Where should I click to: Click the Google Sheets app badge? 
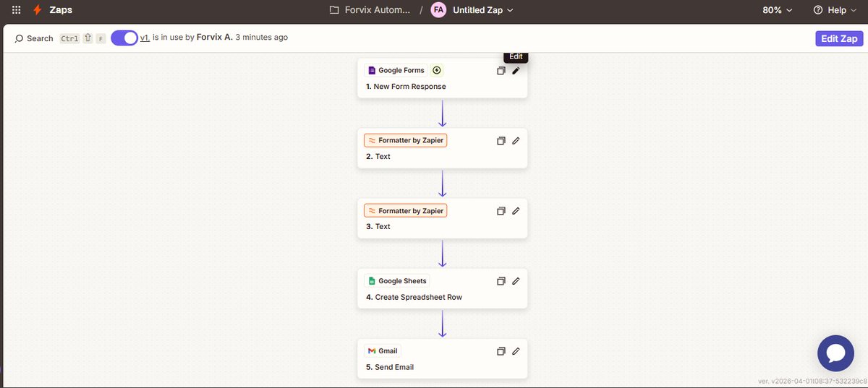[397, 281]
